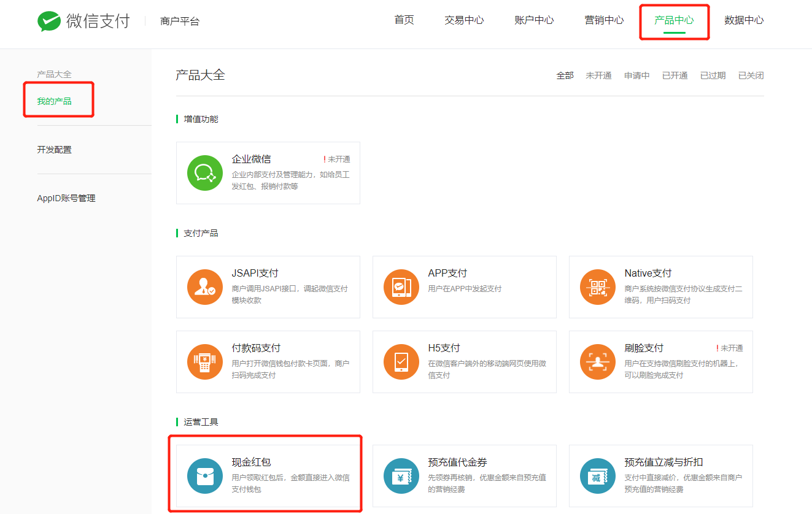Open the Native支付 product title
812x514 pixels.
(x=648, y=273)
